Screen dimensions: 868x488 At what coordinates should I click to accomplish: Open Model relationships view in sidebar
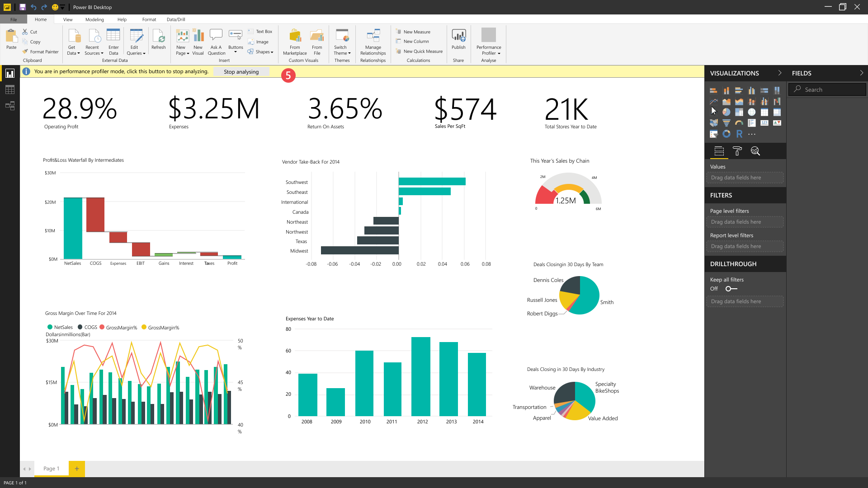click(x=9, y=106)
